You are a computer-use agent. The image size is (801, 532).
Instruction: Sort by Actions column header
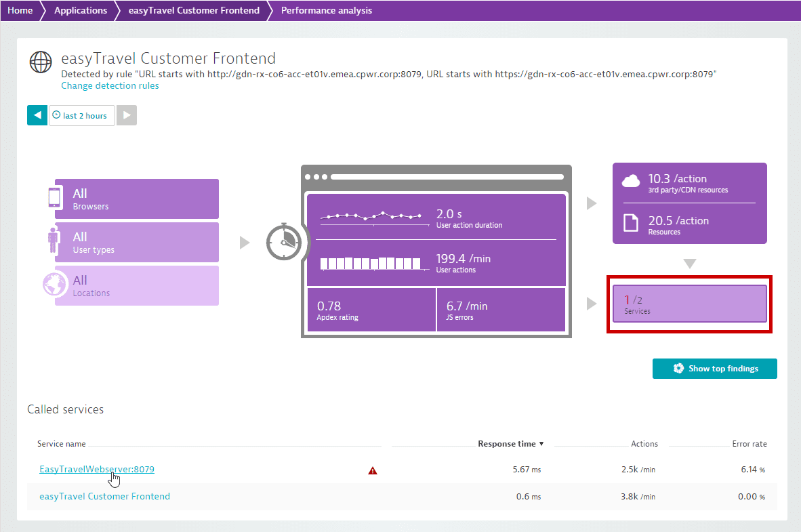point(644,444)
